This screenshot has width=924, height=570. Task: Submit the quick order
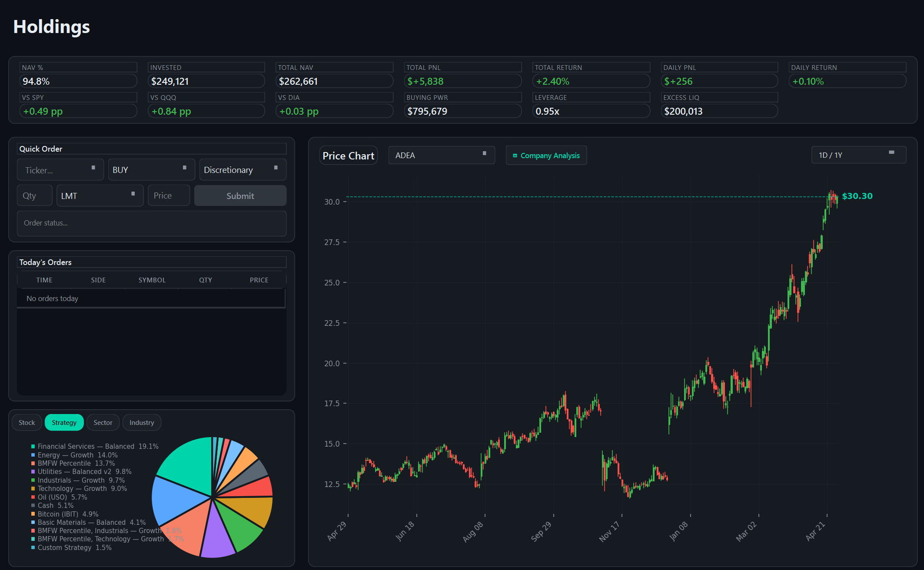tap(240, 196)
